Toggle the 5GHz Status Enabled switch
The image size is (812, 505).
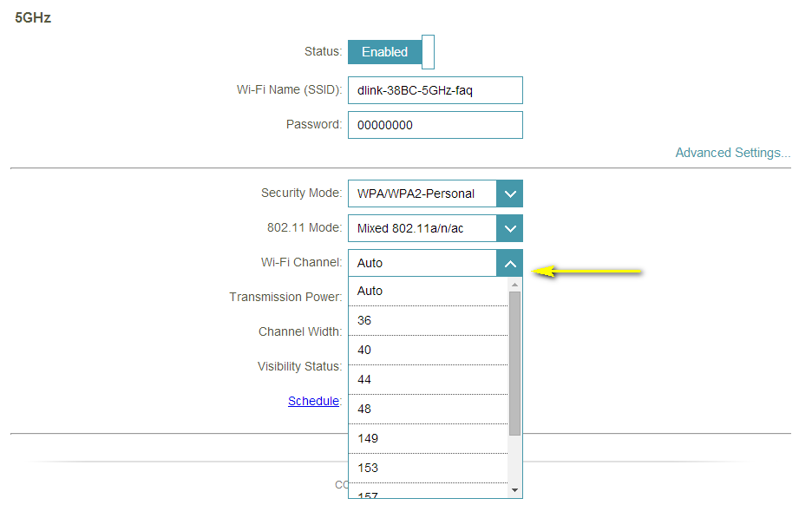click(390, 52)
